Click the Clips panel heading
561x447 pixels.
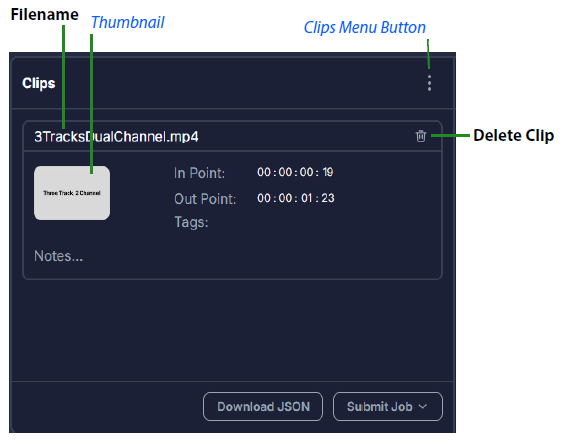(39, 83)
